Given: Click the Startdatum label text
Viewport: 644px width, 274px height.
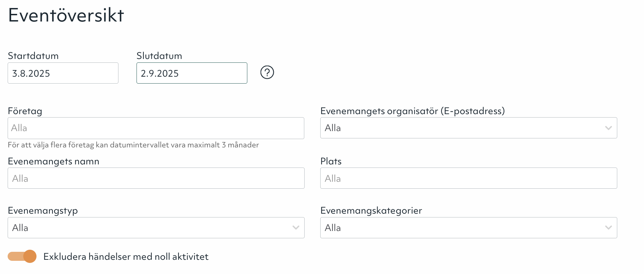Looking at the screenshot, I should pyautogui.click(x=33, y=56).
